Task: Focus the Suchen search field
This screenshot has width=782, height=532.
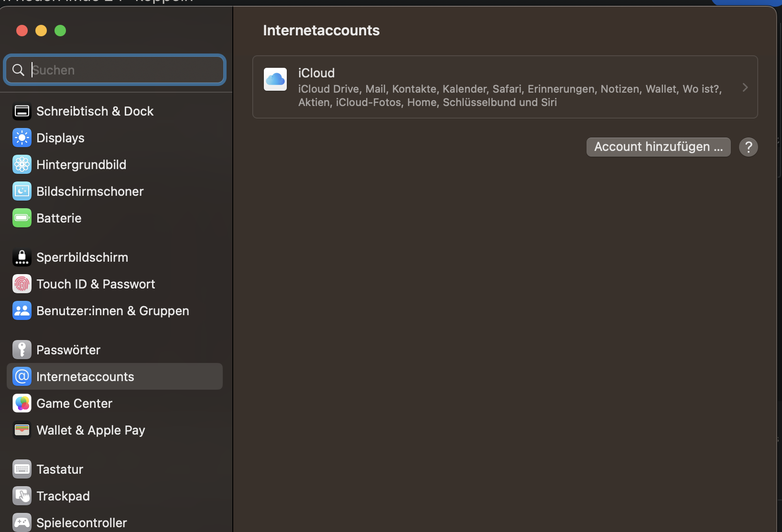Action: (124, 70)
